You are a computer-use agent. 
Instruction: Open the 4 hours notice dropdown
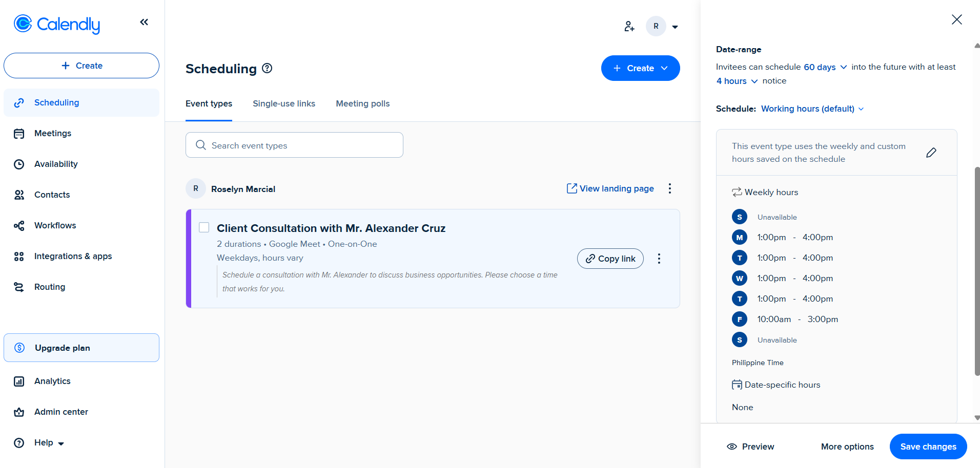[x=737, y=81]
